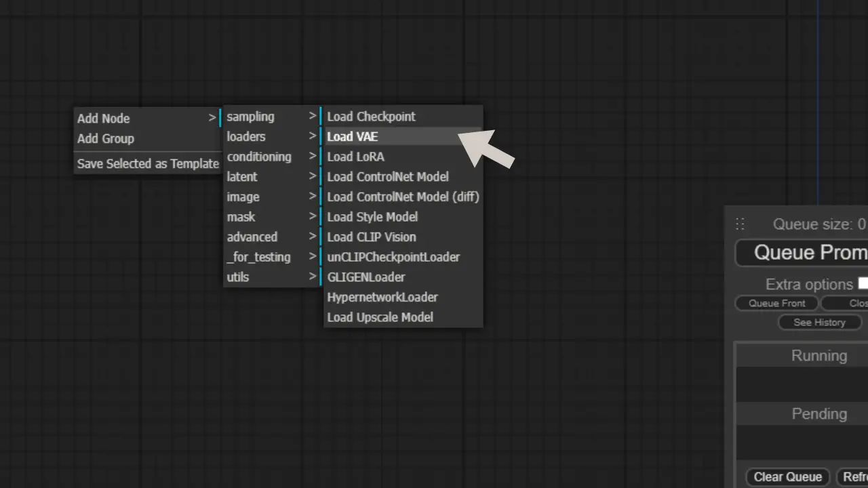Add a HypernetworkLoader node
868x488 pixels.
point(403,297)
